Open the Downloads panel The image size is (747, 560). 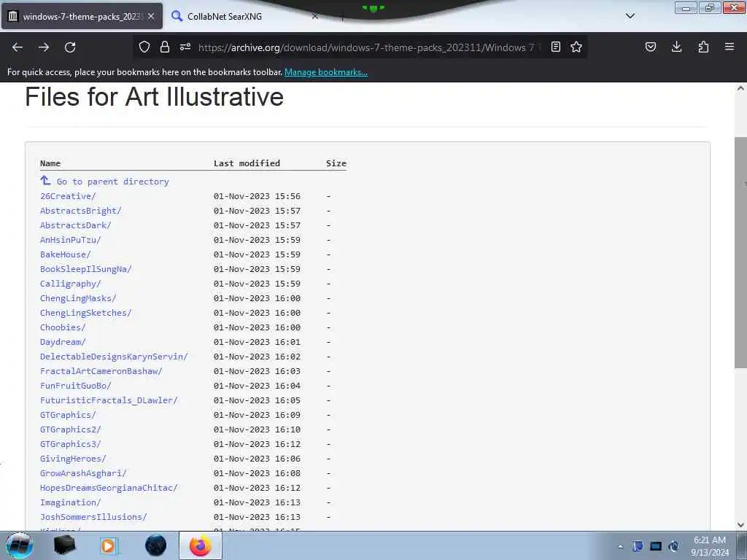click(676, 47)
